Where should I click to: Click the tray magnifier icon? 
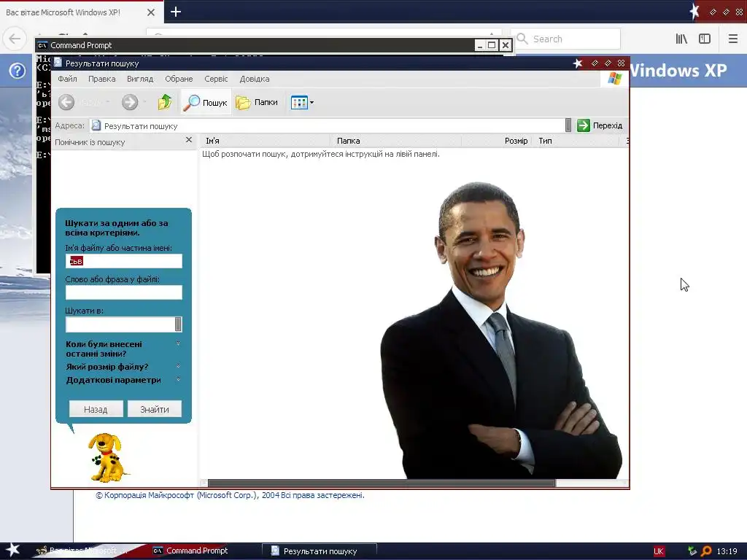point(706,551)
